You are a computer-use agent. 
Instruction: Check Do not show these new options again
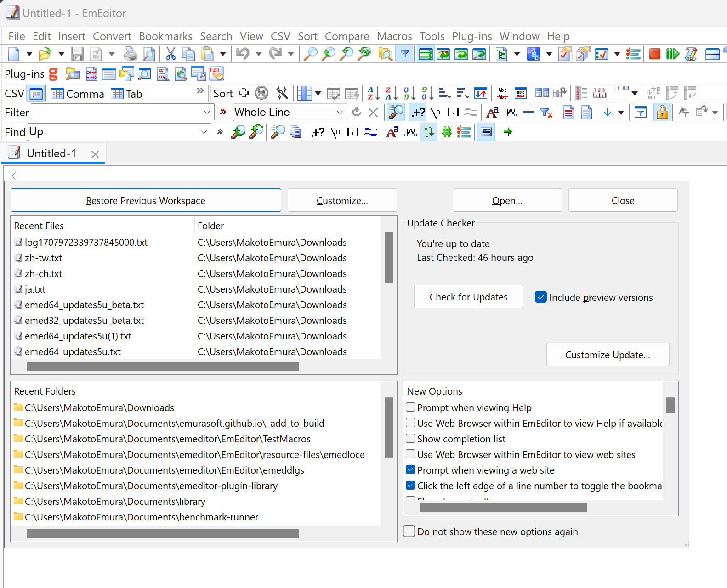coord(409,531)
